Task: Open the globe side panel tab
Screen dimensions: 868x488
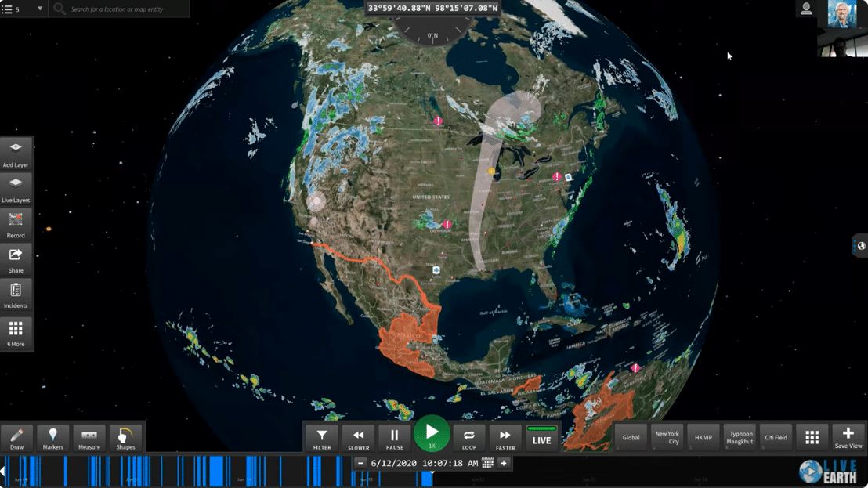Action: tap(859, 246)
